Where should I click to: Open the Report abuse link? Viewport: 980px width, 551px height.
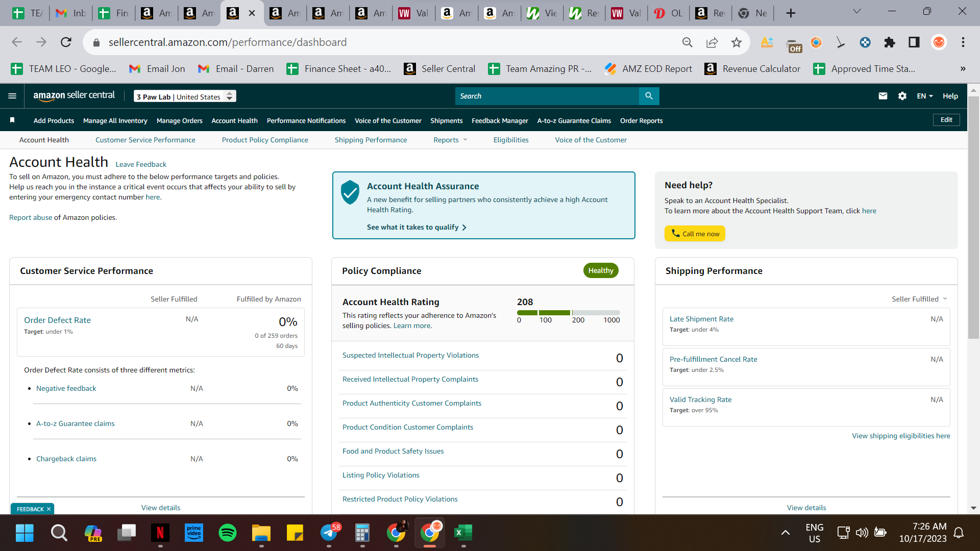[31, 217]
